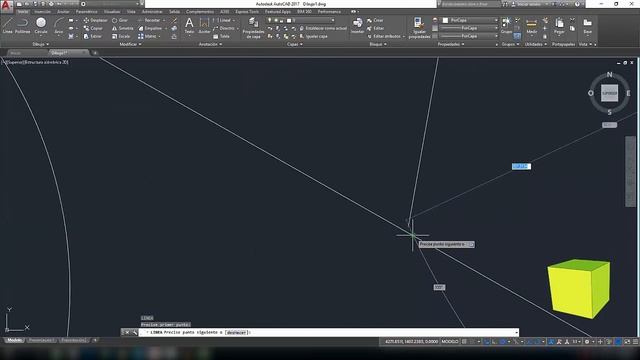Click the Grupo tool

tap(506, 25)
